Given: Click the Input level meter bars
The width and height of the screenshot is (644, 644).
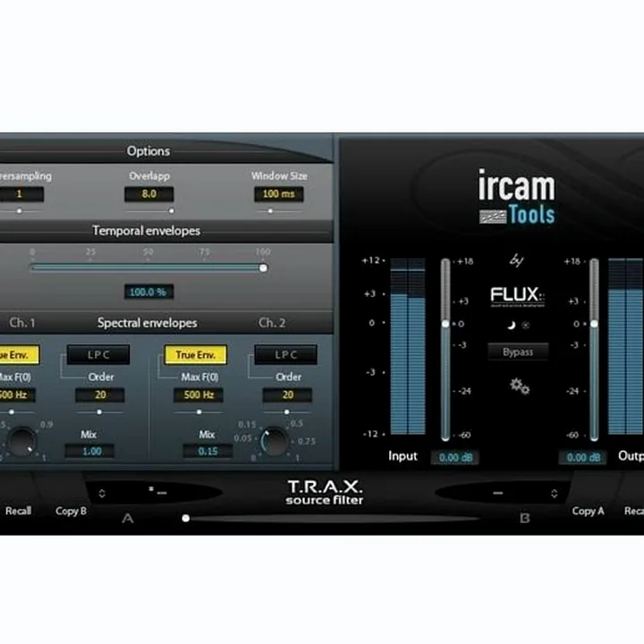Looking at the screenshot, I should pyautogui.click(x=408, y=346).
